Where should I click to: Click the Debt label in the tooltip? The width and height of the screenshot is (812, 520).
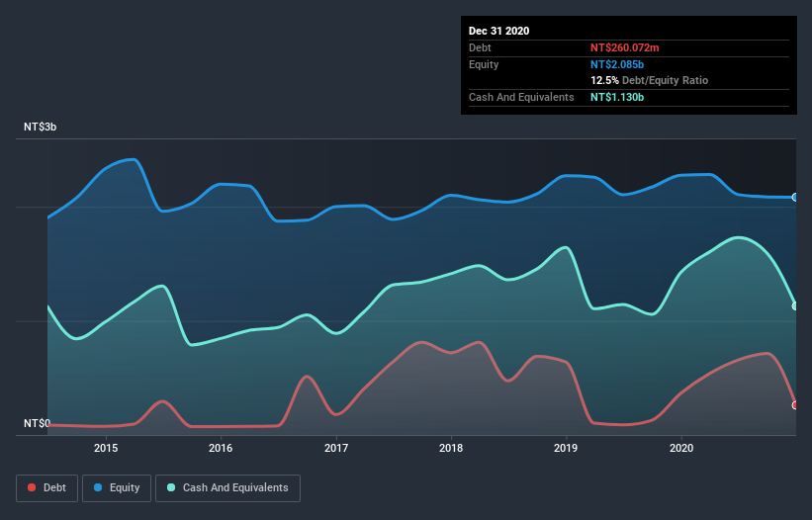click(x=480, y=47)
